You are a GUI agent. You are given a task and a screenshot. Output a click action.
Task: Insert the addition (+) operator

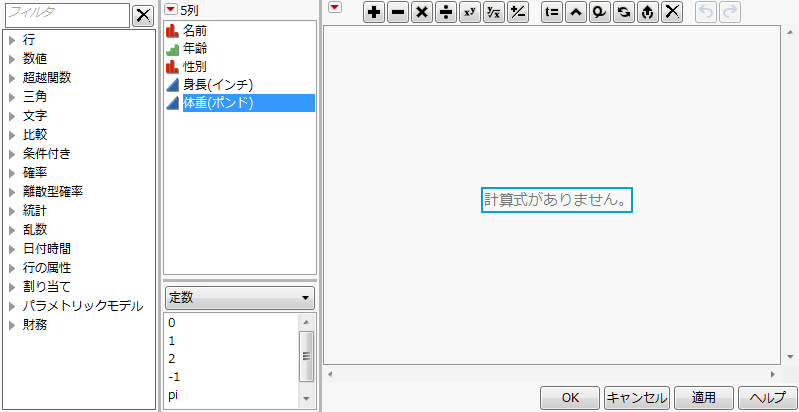[375, 13]
